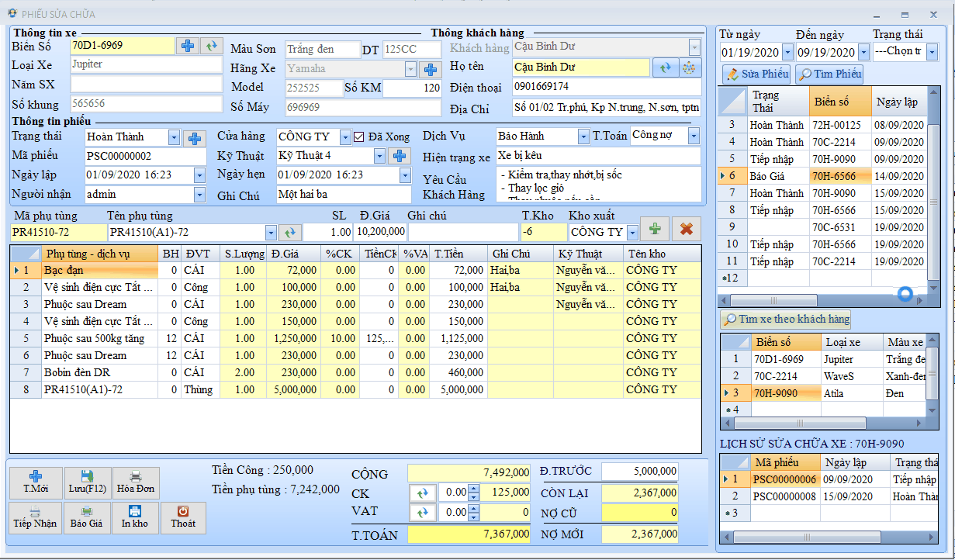Click refresh icon beside Biển Số field

click(211, 46)
